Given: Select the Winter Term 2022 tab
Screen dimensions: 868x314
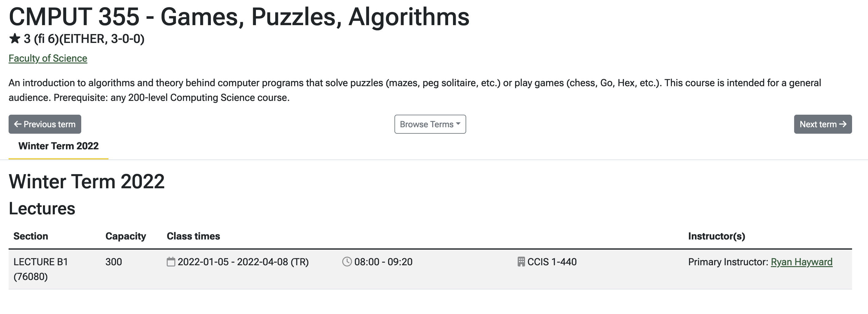Looking at the screenshot, I should (x=58, y=146).
